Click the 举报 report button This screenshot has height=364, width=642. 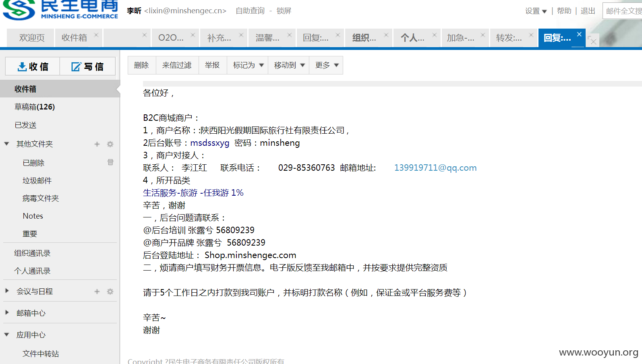point(212,65)
